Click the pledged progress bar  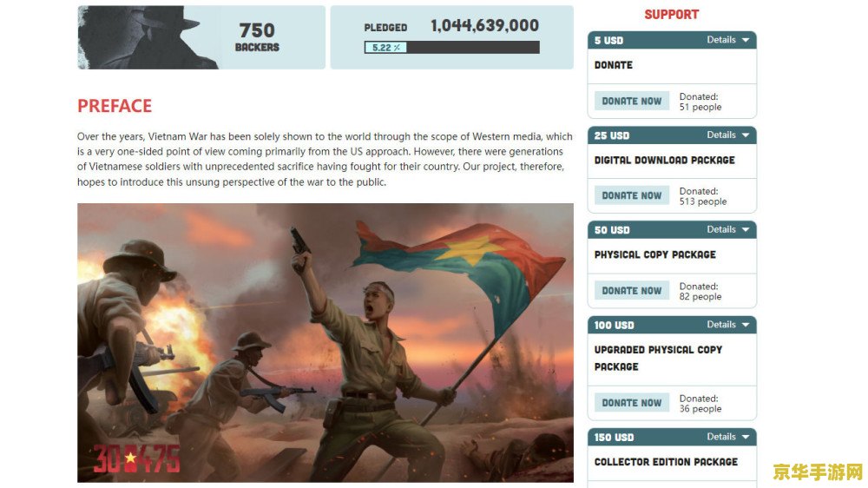pos(451,48)
